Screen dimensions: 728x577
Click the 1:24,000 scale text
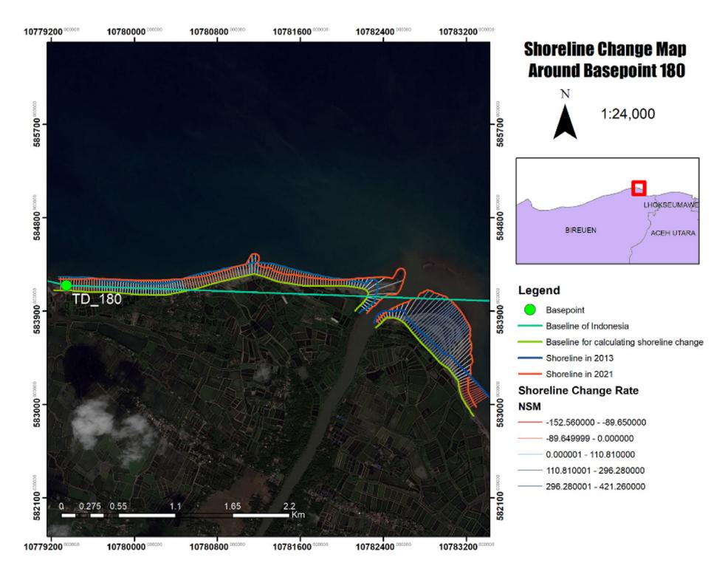click(x=628, y=114)
